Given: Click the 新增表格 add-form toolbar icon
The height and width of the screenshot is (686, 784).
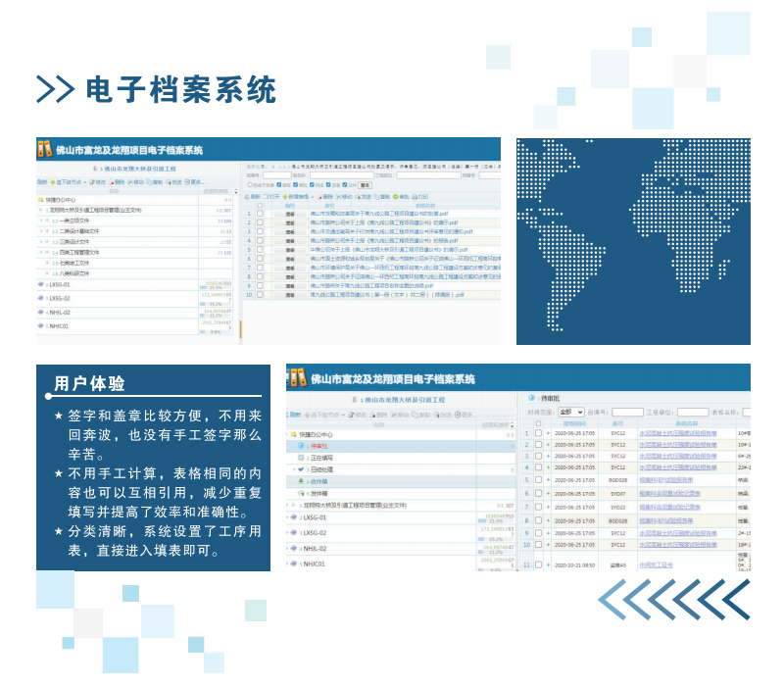Looking at the screenshot, I should [285, 197].
